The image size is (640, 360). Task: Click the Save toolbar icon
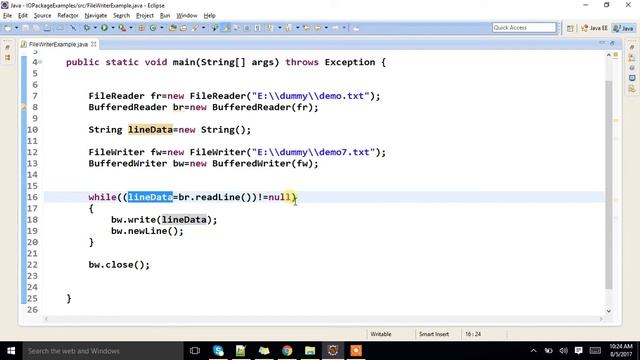tap(26, 28)
